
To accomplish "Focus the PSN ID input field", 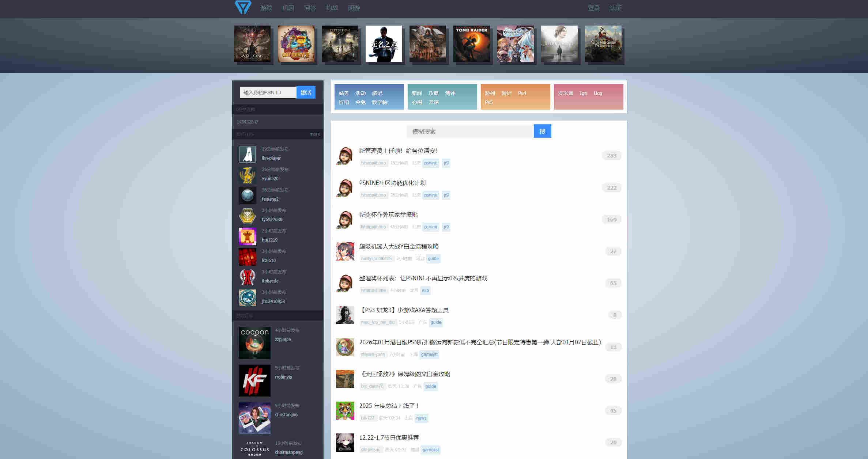I will (268, 92).
